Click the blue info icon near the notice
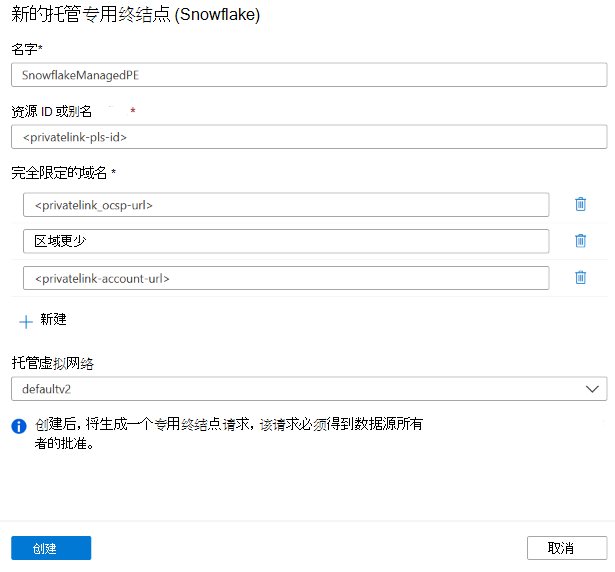Viewport: 615px width, 572px height. click(x=19, y=426)
